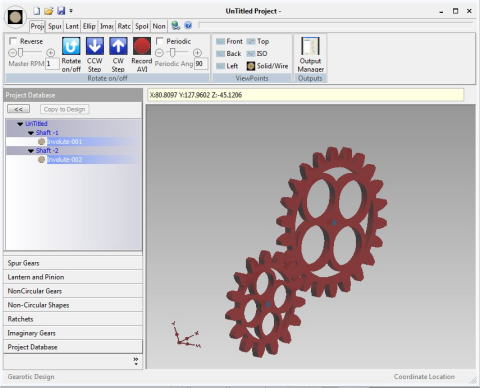Click the << back button
This screenshot has width=480, height=388.
(x=19, y=109)
